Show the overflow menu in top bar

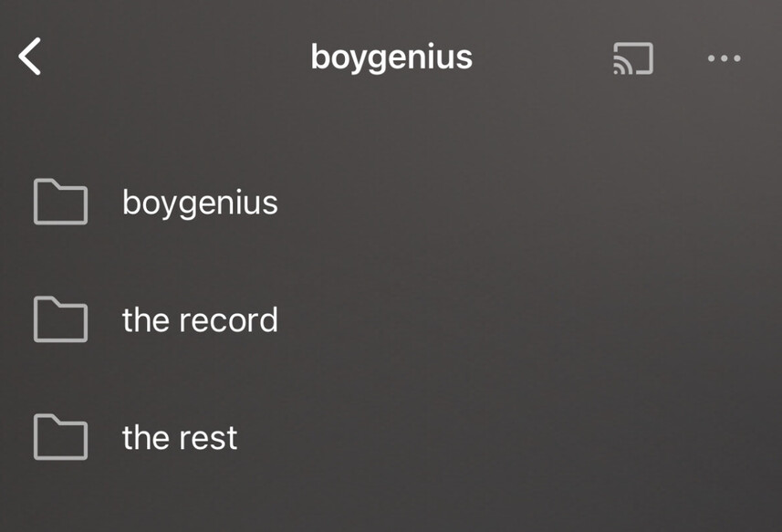point(724,58)
